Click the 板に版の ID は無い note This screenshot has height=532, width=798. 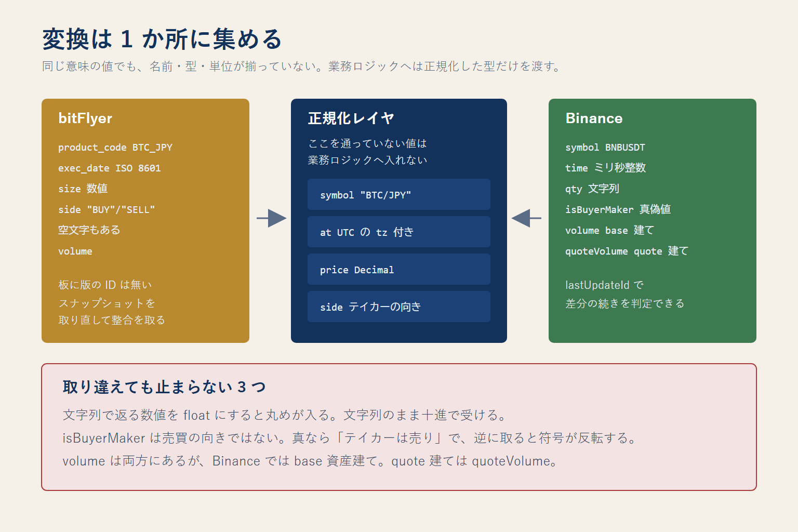[x=105, y=285]
